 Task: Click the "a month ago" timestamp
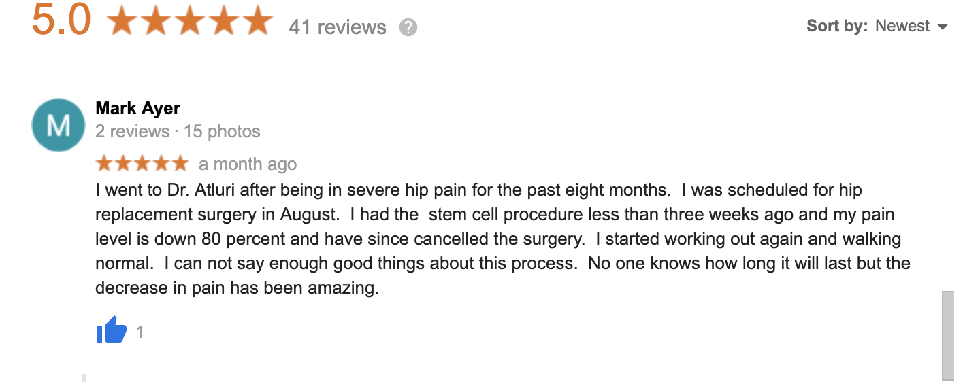pyautogui.click(x=248, y=164)
